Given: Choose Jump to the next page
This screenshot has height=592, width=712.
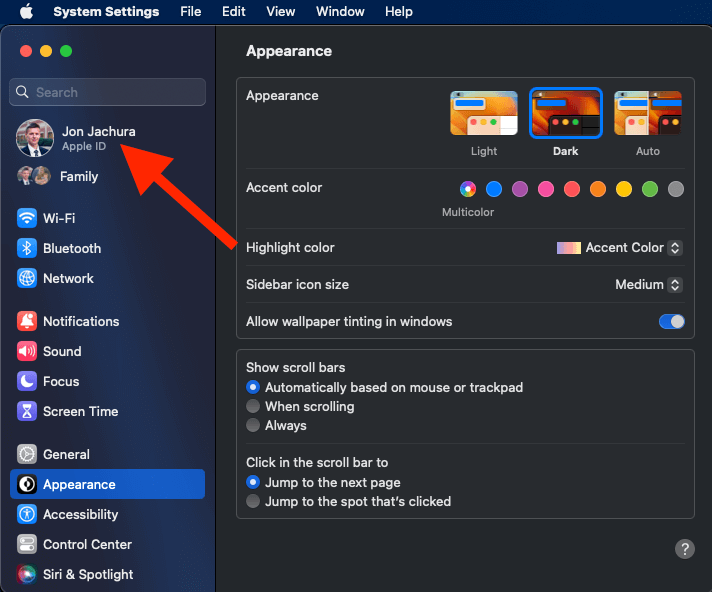Looking at the screenshot, I should [x=253, y=482].
